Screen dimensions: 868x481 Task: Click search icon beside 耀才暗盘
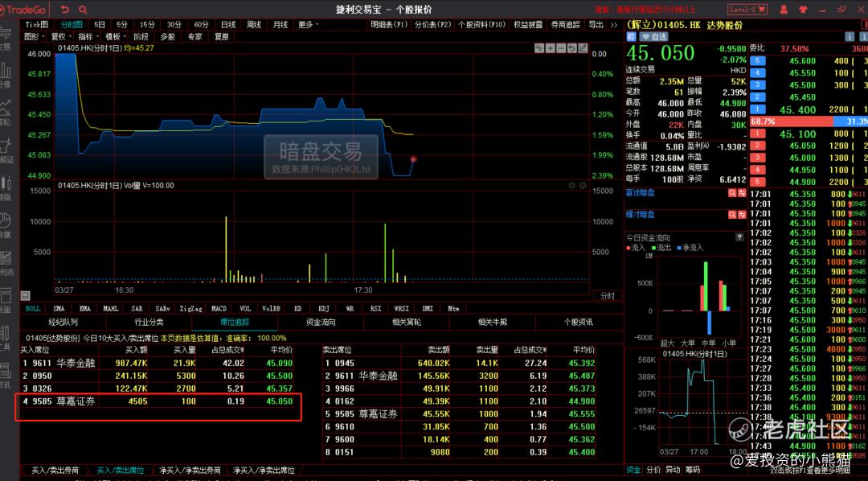pos(732,215)
